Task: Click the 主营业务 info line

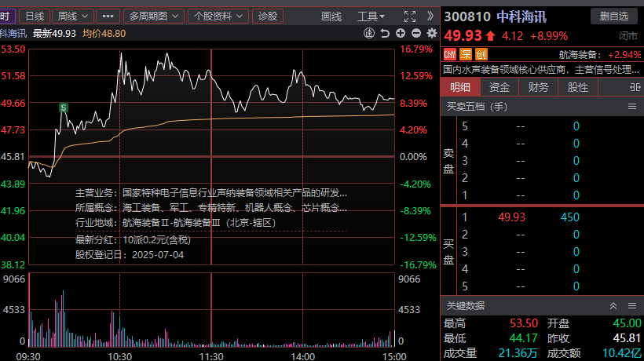Action: pyautogui.click(x=211, y=193)
